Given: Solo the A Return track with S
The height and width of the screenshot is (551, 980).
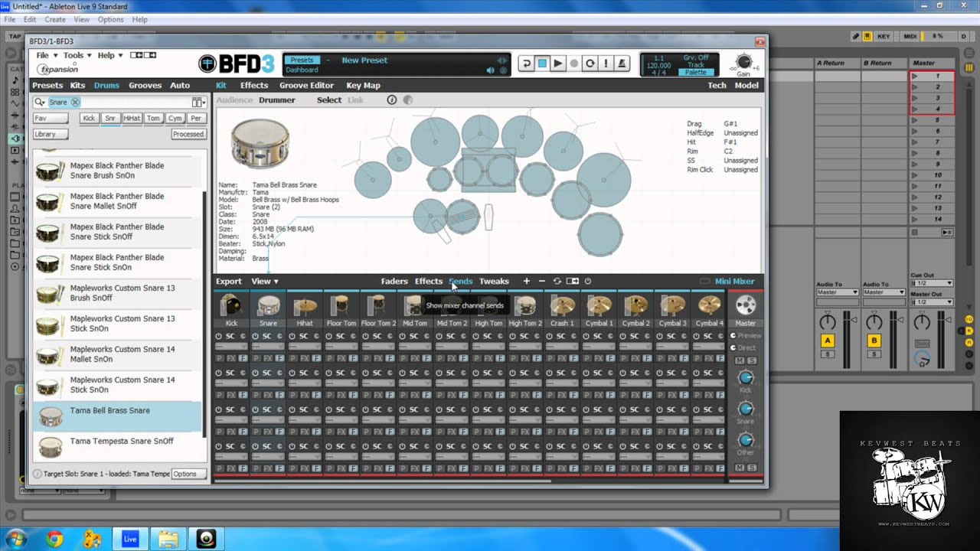Looking at the screenshot, I should click(x=828, y=354).
